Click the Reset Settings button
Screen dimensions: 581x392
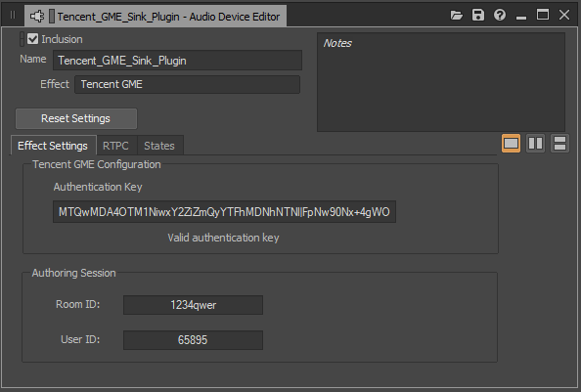click(x=76, y=118)
